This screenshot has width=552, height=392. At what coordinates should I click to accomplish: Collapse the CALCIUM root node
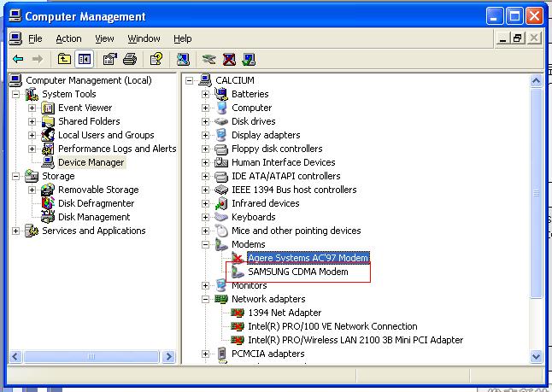click(189, 80)
